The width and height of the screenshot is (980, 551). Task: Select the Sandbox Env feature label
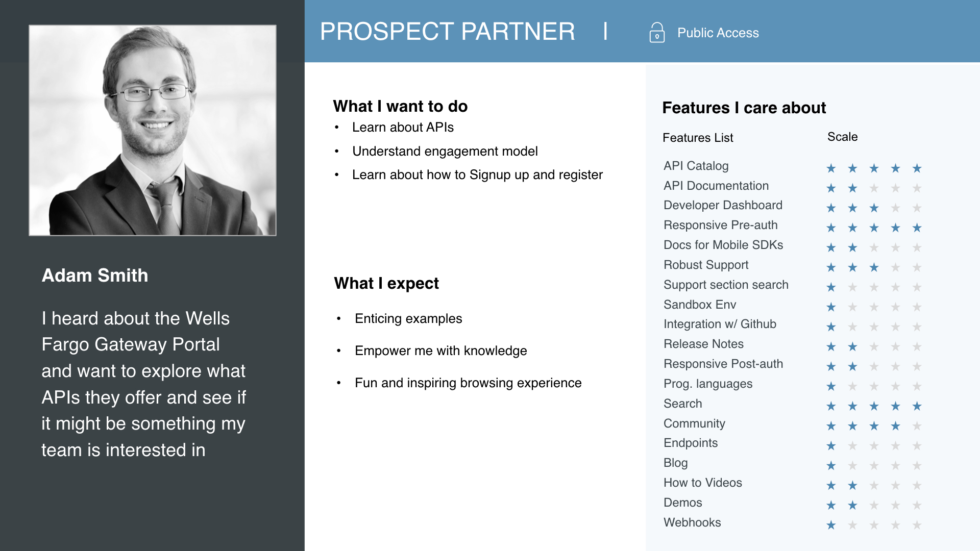point(699,305)
